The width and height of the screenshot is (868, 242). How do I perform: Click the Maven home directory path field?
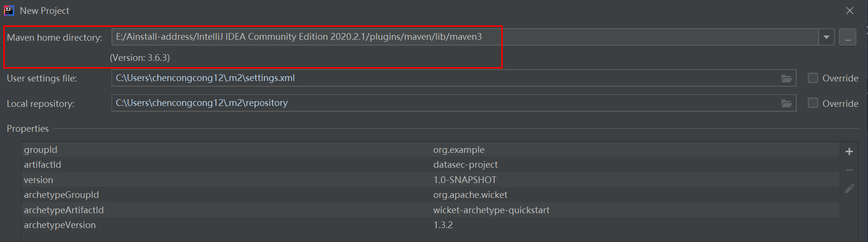[x=465, y=37]
